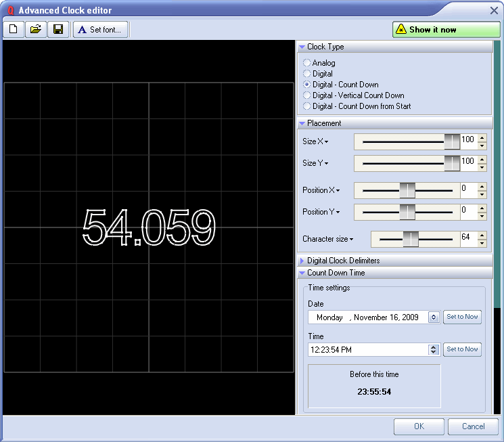The image size is (504, 442).
Task: Click the New file icon
Action: tap(14, 30)
